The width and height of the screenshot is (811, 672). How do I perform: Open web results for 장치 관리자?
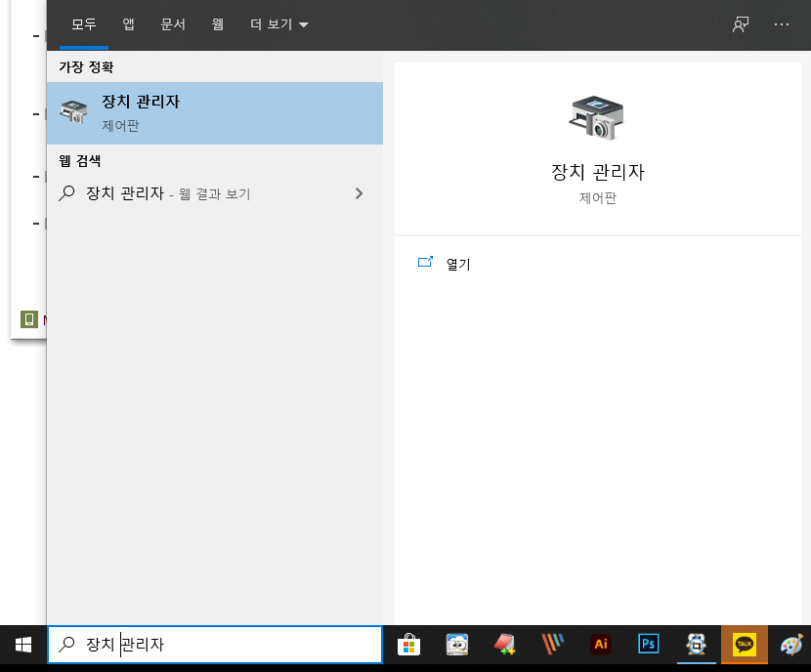coord(215,193)
